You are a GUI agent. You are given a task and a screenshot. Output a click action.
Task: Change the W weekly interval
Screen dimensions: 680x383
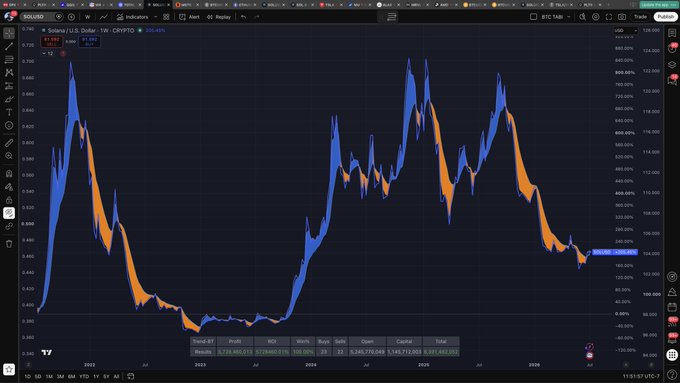[x=88, y=17]
